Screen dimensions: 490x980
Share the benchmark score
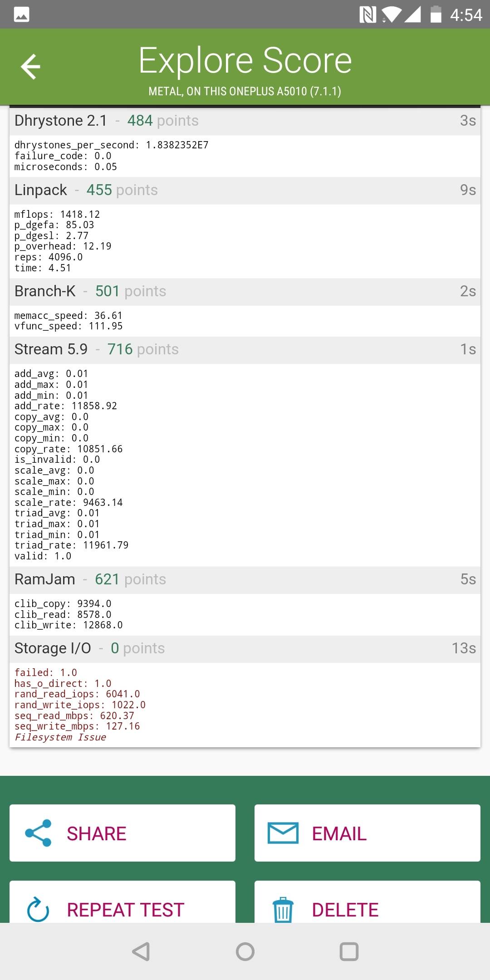pos(122,833)
